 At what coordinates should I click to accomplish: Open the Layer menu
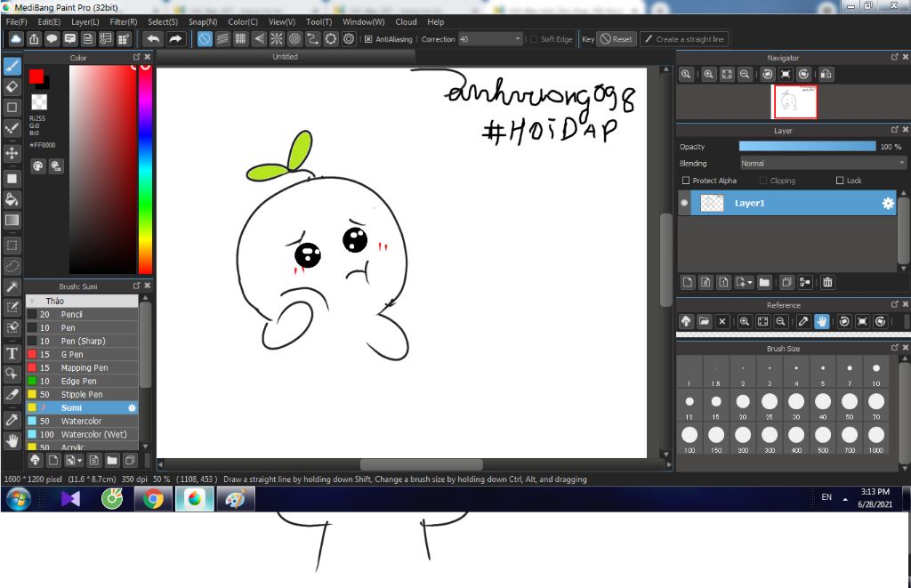pos(85,21)
